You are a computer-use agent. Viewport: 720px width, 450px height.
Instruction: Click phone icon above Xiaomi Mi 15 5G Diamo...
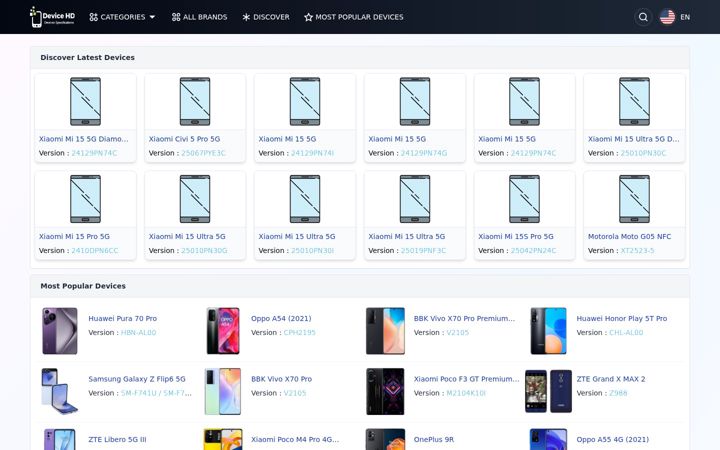(x=85, y=101)
